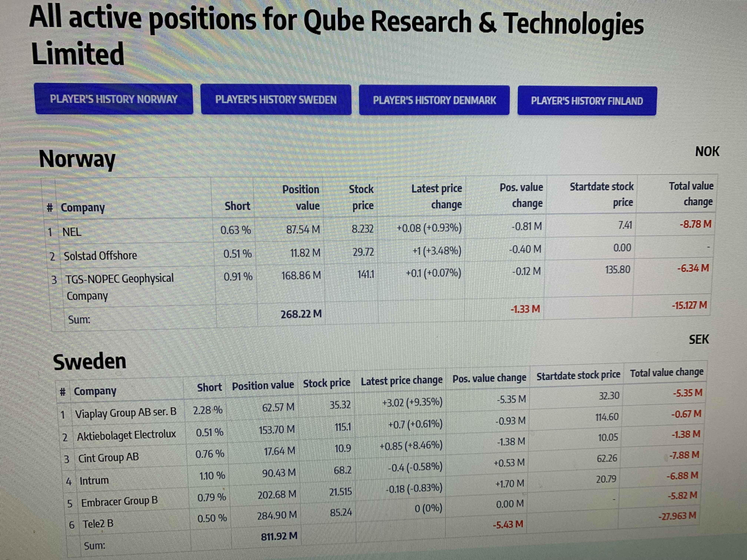Open Aktiebolaget Electrolux link
The image size is (747, 560).
point(126,435)
